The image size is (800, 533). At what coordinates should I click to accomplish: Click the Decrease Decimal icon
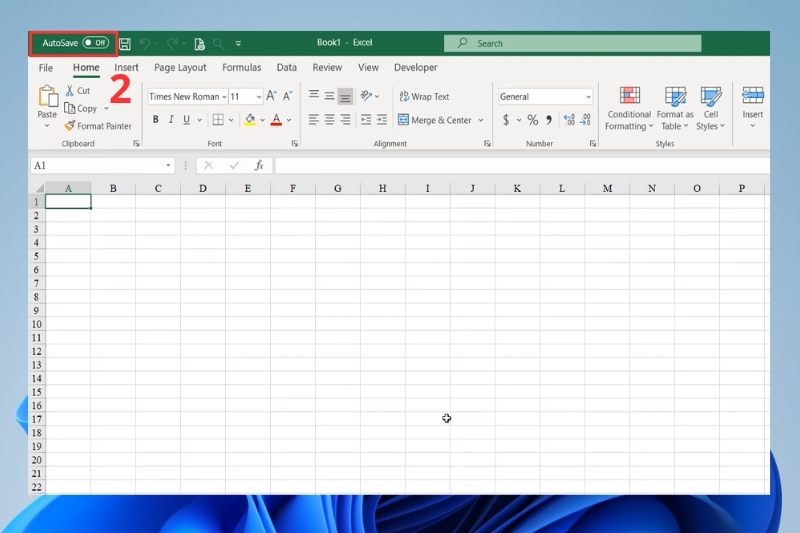[x=585, y=120]
